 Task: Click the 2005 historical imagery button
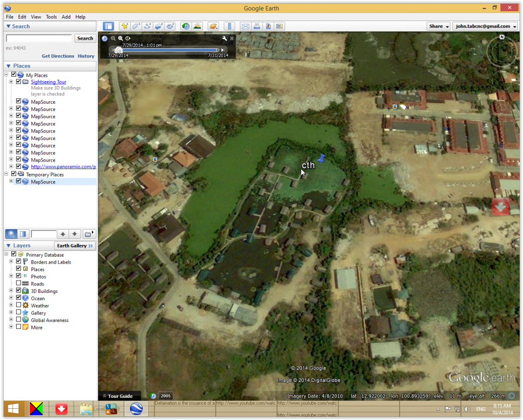pos(166,396)
